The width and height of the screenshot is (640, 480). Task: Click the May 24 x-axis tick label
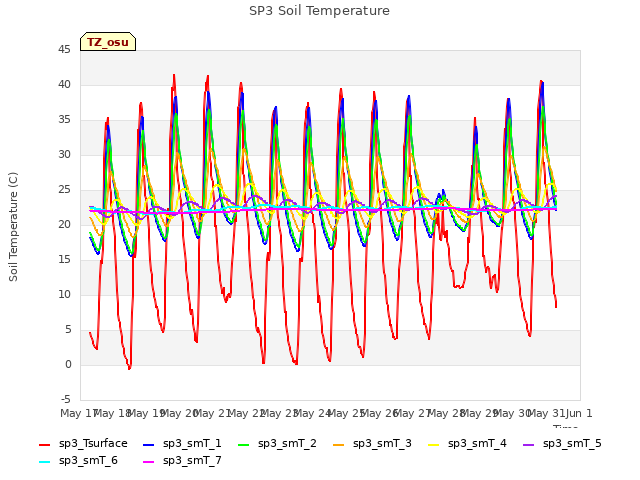[312, 413]
